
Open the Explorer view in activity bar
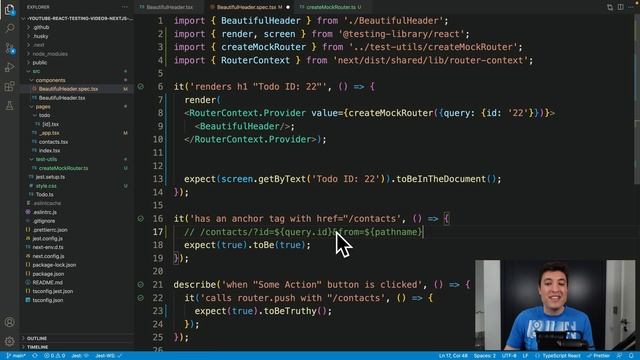click(9, 9)
